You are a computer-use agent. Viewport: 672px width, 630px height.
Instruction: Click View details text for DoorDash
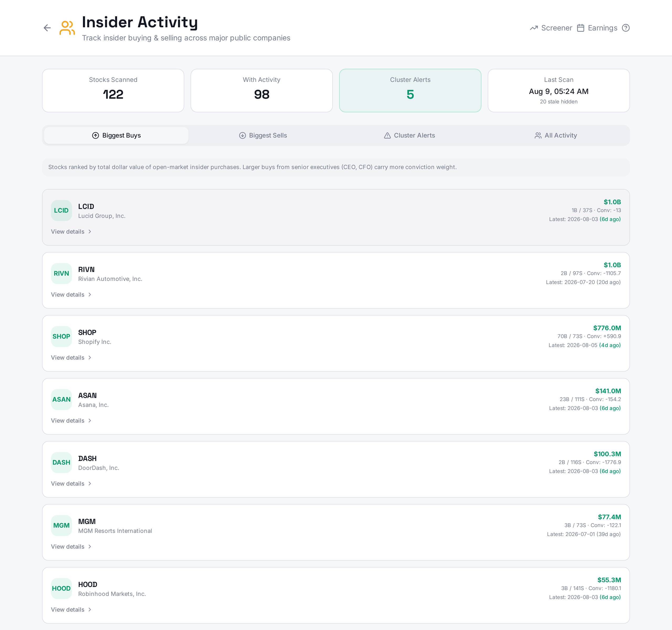point(68,484)
